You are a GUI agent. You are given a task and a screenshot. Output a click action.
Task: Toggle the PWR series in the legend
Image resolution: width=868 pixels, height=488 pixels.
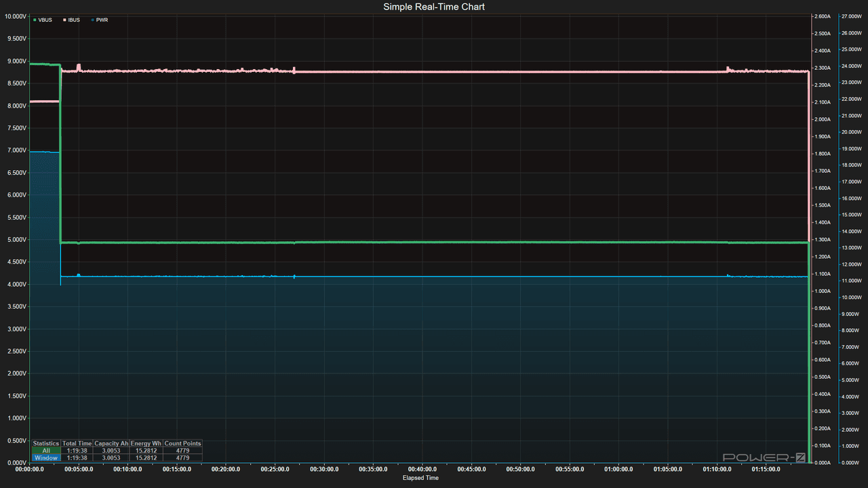[x=99, y=20]
